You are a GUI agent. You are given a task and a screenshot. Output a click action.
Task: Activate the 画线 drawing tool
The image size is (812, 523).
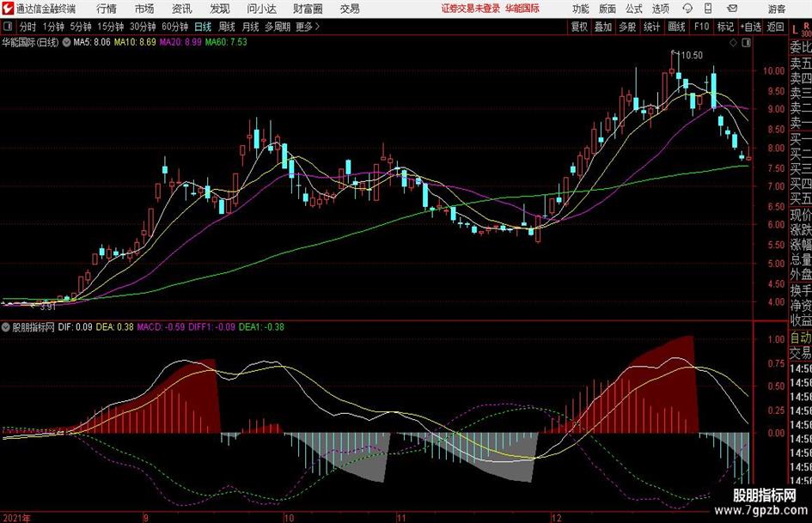pyautogui.click(x=676, y=27)
